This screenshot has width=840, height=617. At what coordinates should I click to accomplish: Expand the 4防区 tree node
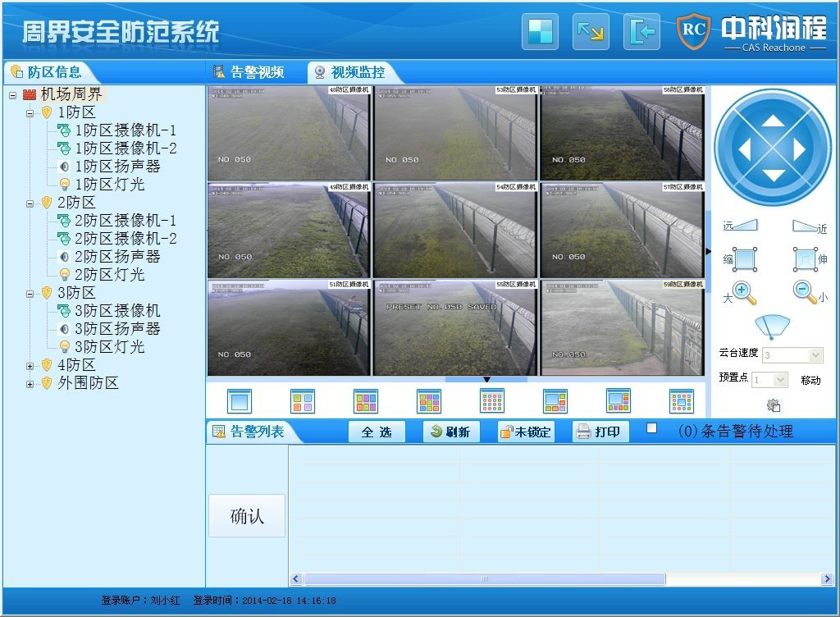[30, 365]
